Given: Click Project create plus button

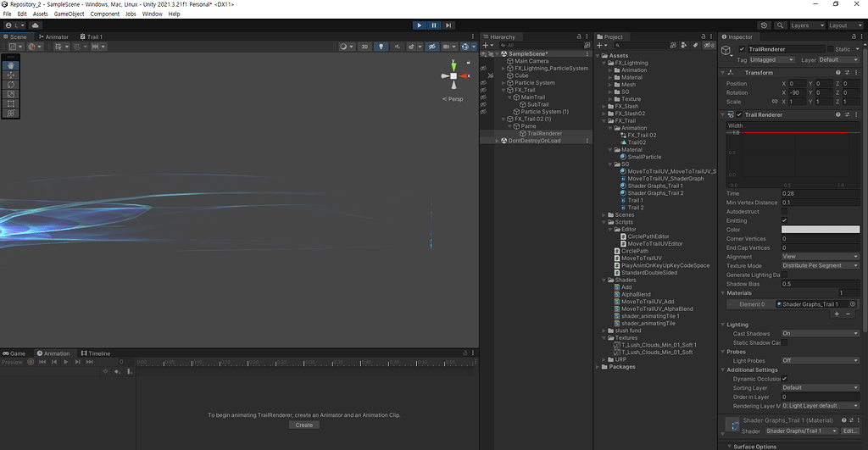Looking at the screenshot, I should 601,46.
